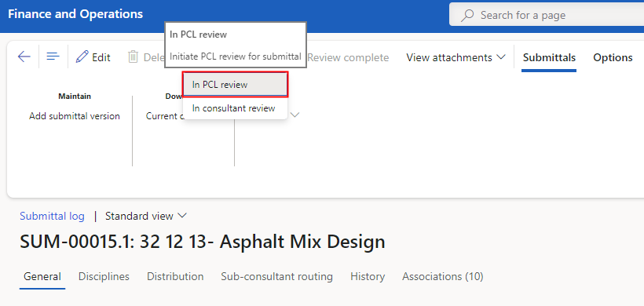Click the chevron beside the status menu
Image resolution: width=644 pixels, height=306 pixels.
coord(295,115)
